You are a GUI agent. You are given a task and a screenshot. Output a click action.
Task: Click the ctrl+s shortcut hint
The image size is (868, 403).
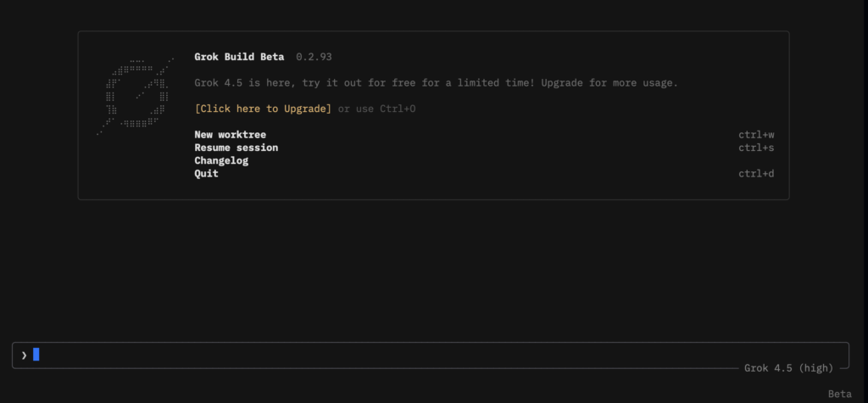[756, 148]
